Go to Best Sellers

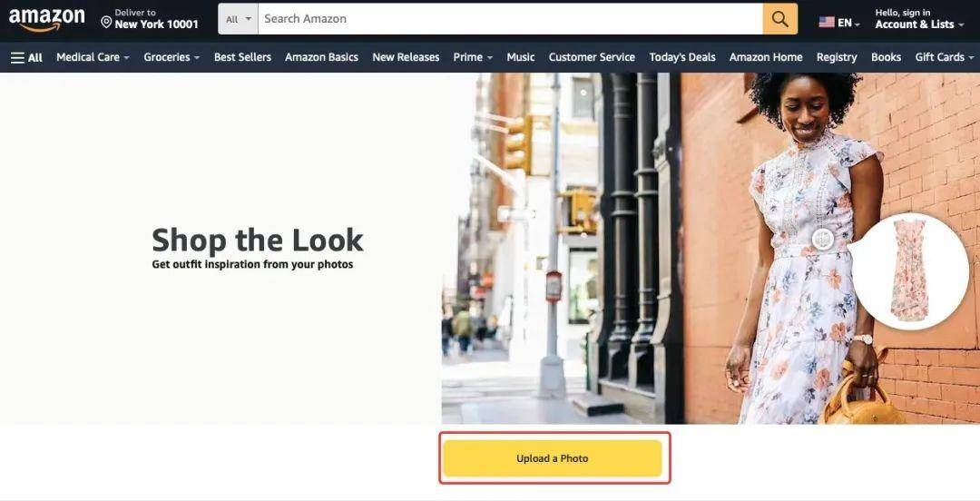pyautogui.click(x=242, y=57)
